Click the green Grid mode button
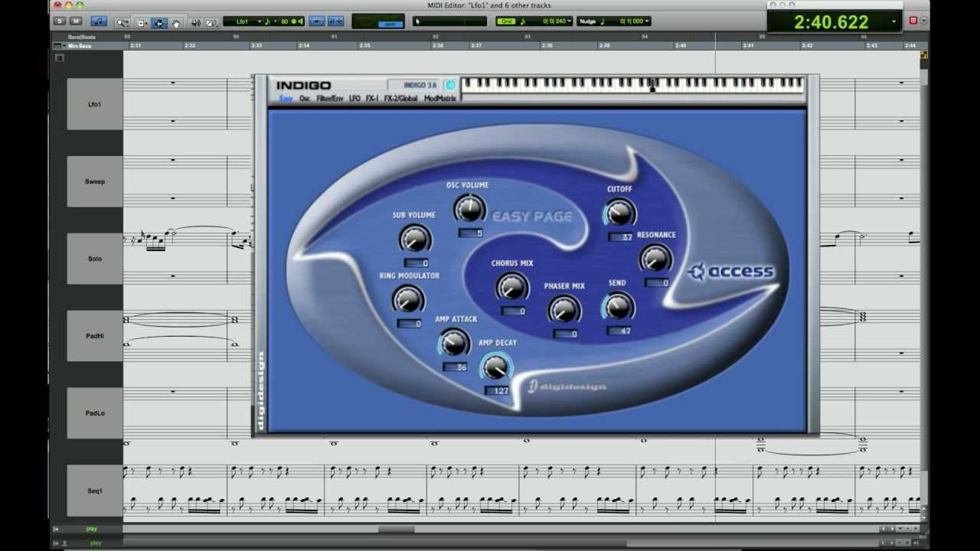 pos(506,21)
